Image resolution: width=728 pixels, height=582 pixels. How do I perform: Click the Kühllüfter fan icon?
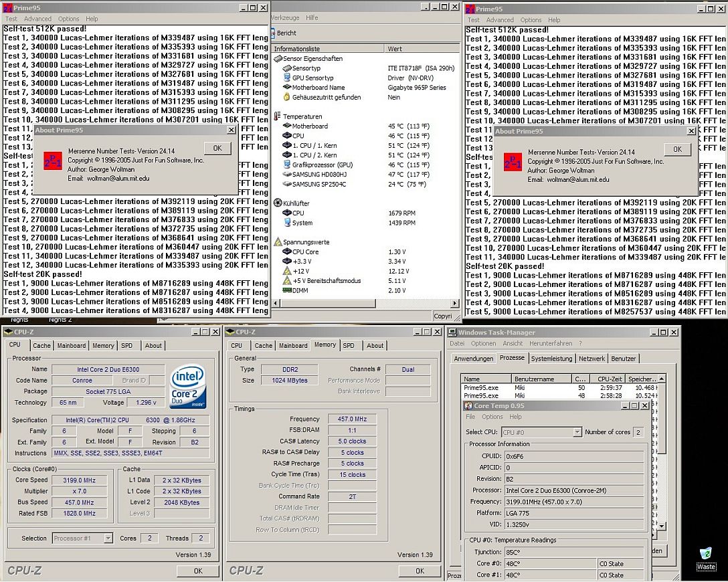tap(278, 203)
